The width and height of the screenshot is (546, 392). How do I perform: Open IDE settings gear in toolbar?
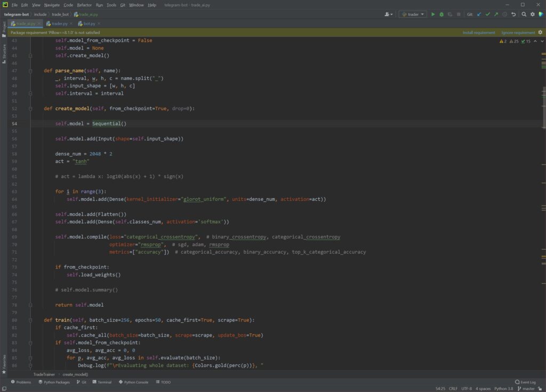[533, 14]
